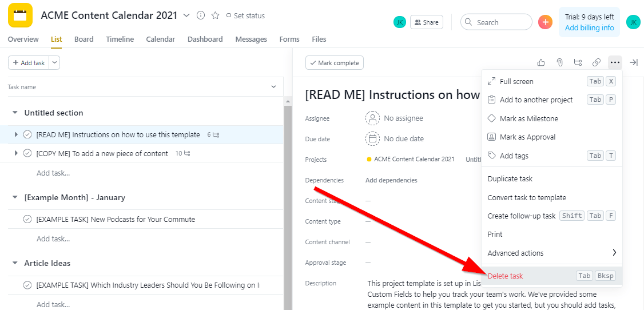Click Add dependencies
Image resolution: width=644 pixels, height=310 pixels.
click(x=391, y=180)
